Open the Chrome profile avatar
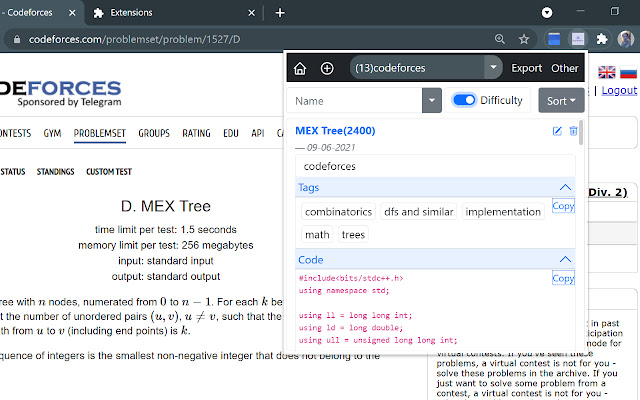The width and height of the screenshot is (640, 400). click(626, 39)
